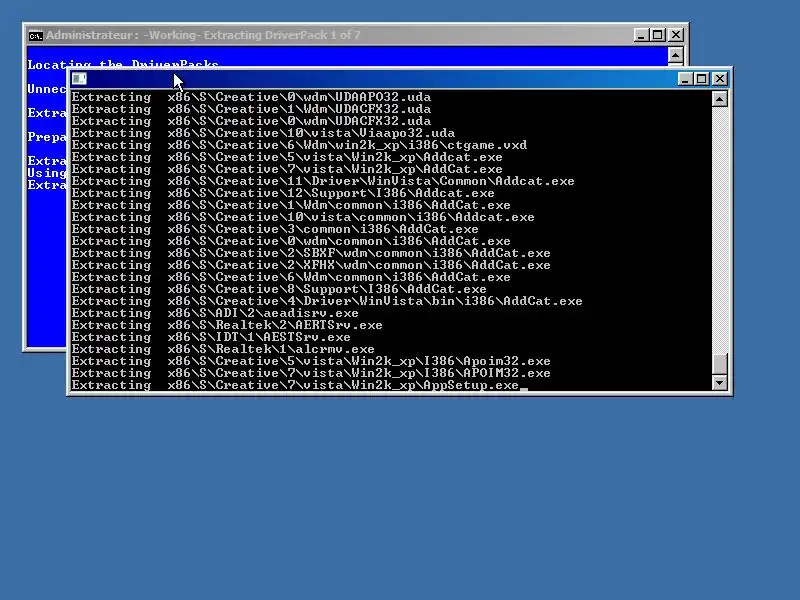
Task: Click line 'Creative\2\SBXF\wdm\common\i386\AddCat.exe'
Action: click(311, 253)
